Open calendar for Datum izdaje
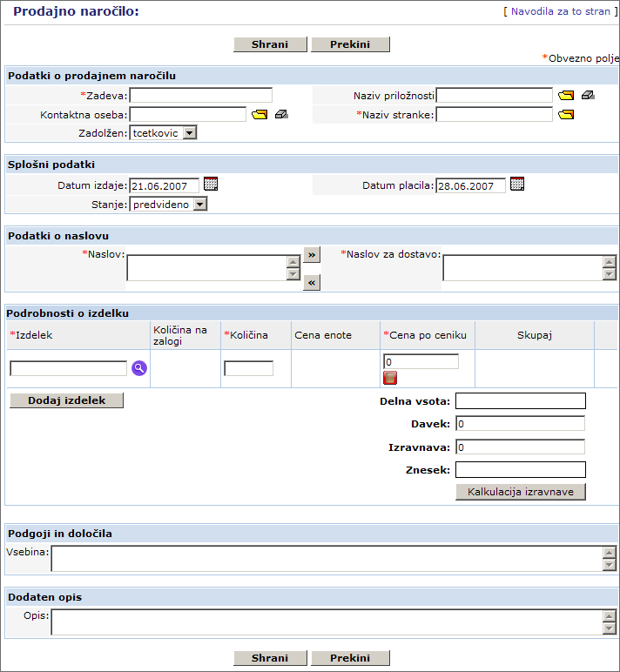The image size is (620, 672). click(210, 184)
